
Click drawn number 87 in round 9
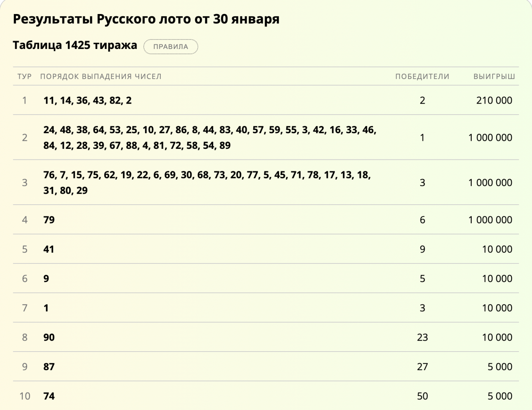[49, 367]
